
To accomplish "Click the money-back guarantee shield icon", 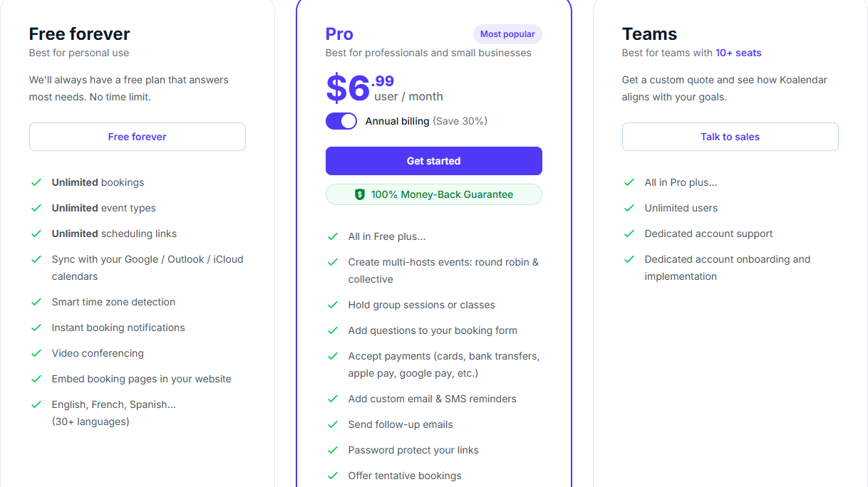I will click(360, 194).
